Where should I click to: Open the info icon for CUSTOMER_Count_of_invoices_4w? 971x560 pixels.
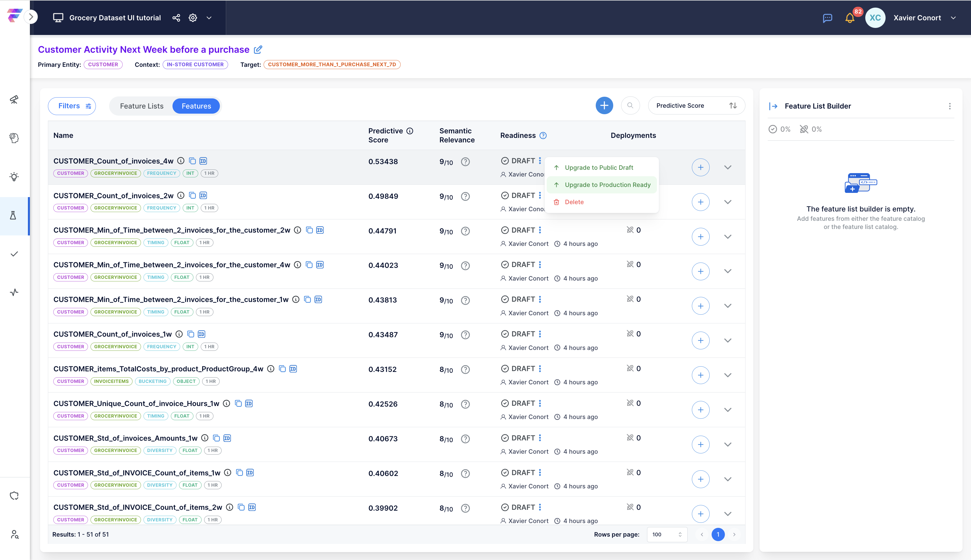coord(181,161)
